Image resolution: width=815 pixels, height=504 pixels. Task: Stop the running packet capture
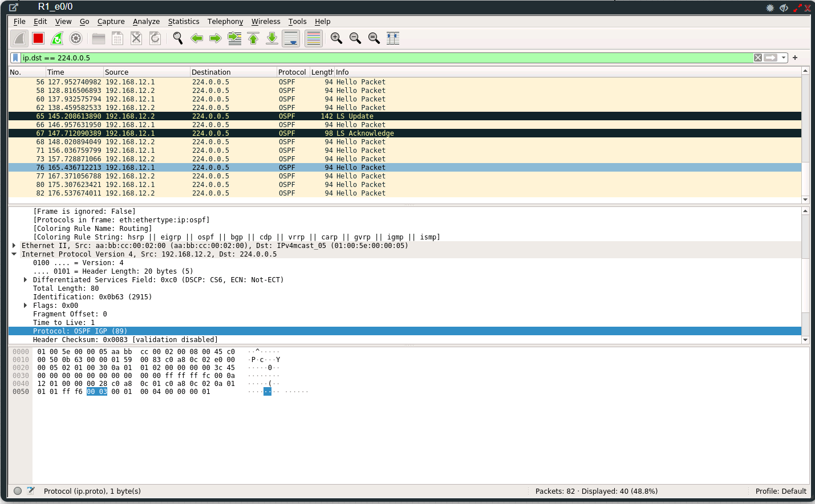point(39,38)
